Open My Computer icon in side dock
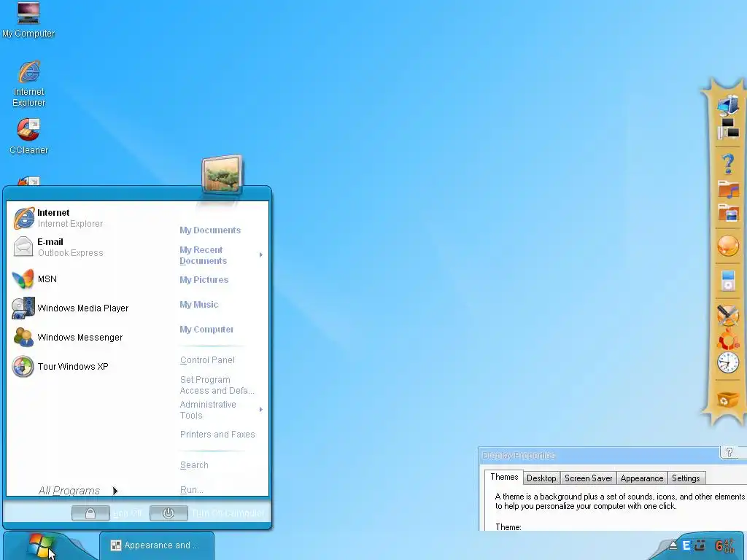 (x=728, y=105)
